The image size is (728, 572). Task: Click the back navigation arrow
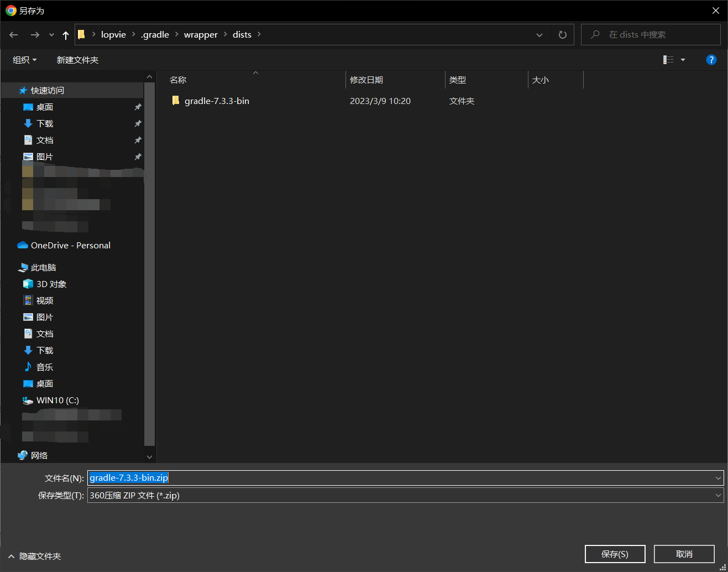(x=13, y=34)
